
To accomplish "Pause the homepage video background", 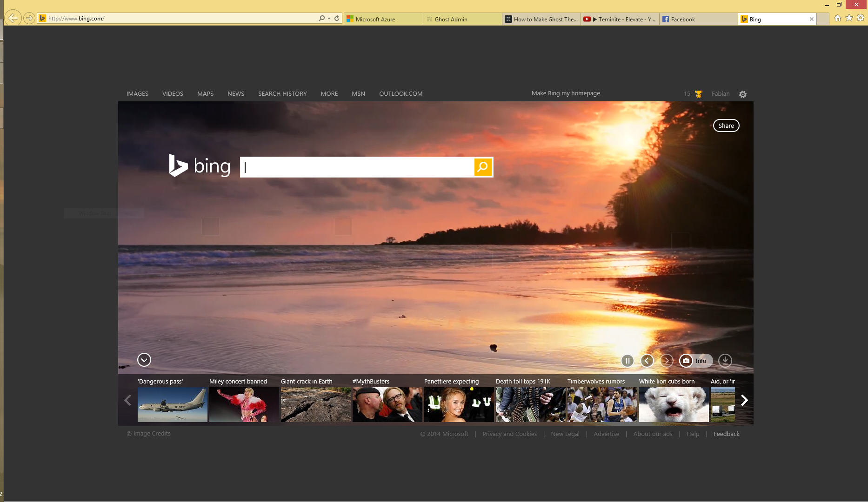I will (x=628, y=361).
